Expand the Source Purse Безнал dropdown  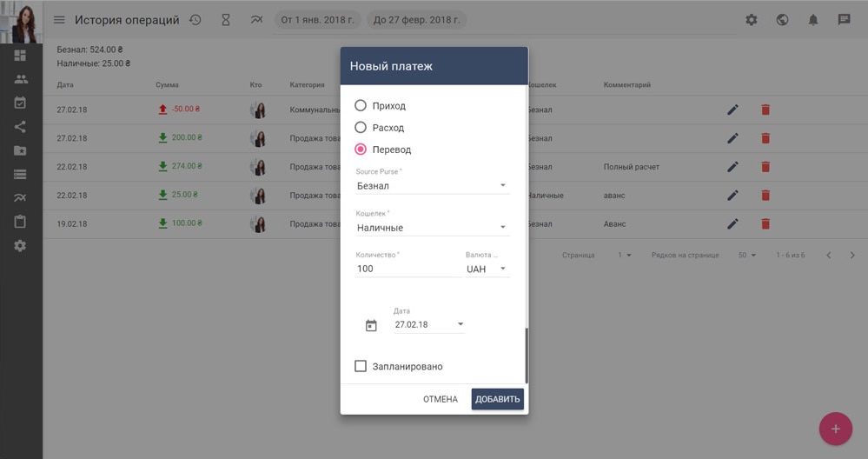pyautogui.click(x=432, y=185)
